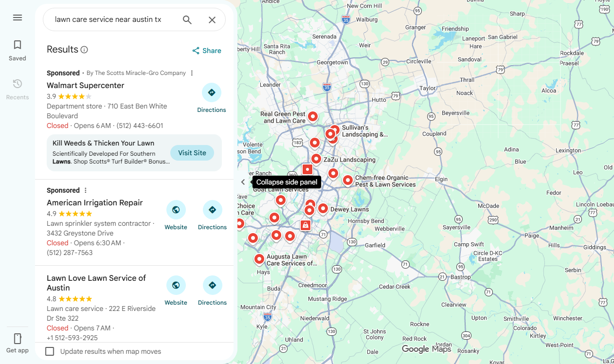The image size is (614, 364).
Task: Open more options for American Irrigation ad
Action: pos(86,190)
